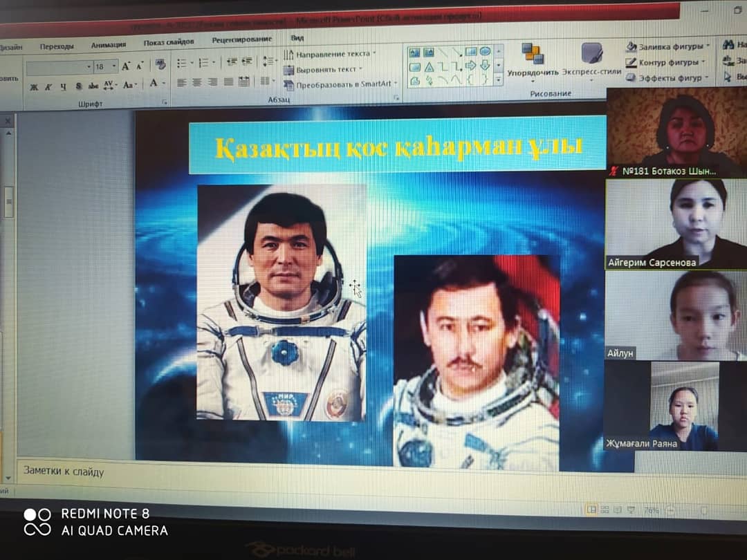This screenshot has width=747, height=560.
Task: Select №181 Ботакоз participant video tile
Action: tap(676, 133)
